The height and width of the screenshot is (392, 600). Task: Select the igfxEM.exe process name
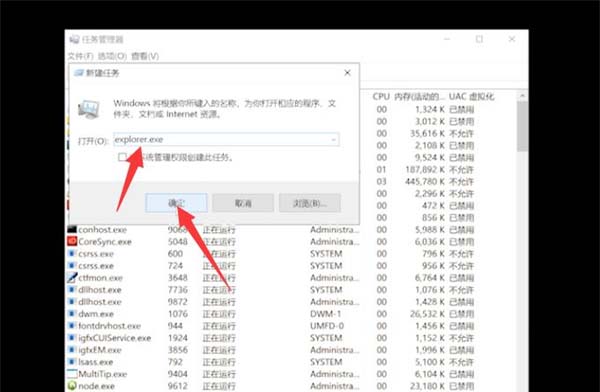(100, 350)
